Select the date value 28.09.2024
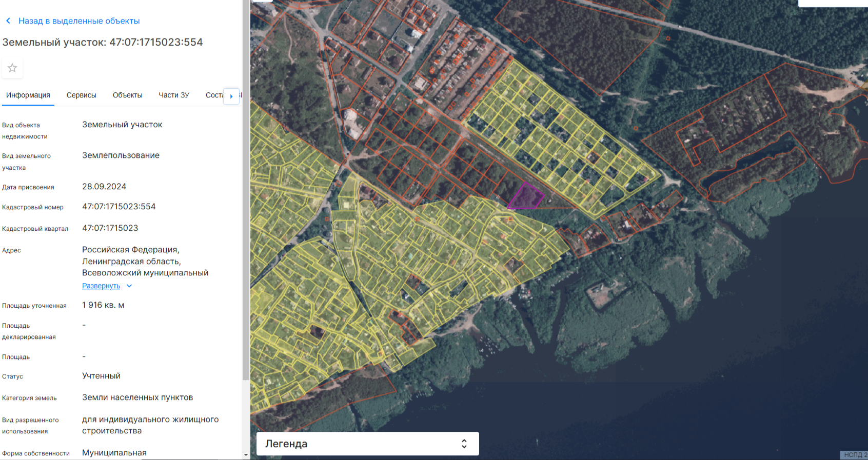 tap(104, 187)
